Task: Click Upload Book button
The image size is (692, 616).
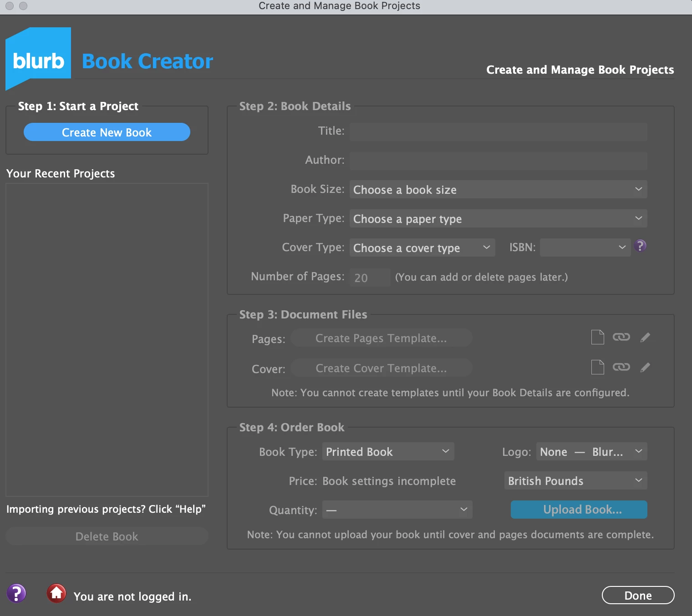Action: pos(579,510)
